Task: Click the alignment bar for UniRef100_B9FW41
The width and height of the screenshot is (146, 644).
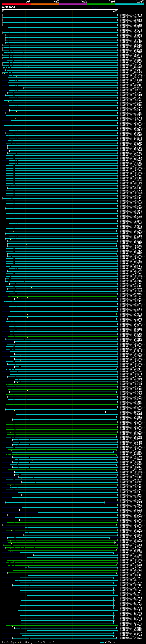Action: [55, 412]
